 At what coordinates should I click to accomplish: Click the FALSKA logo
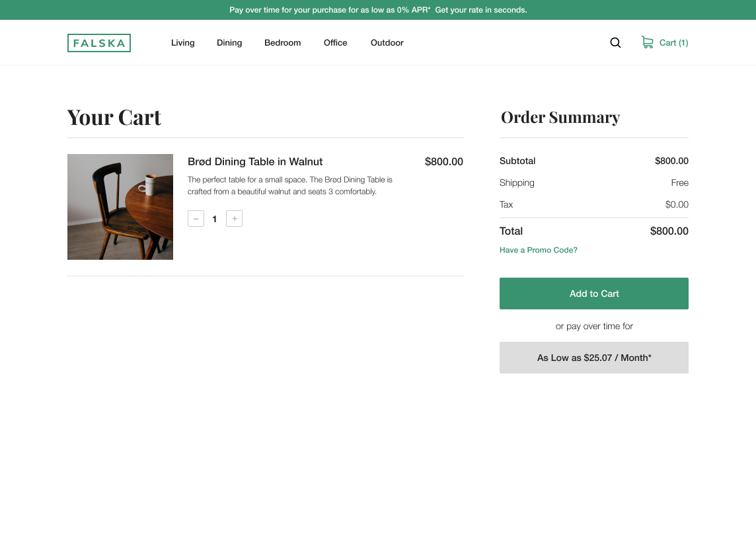point(99,43)
